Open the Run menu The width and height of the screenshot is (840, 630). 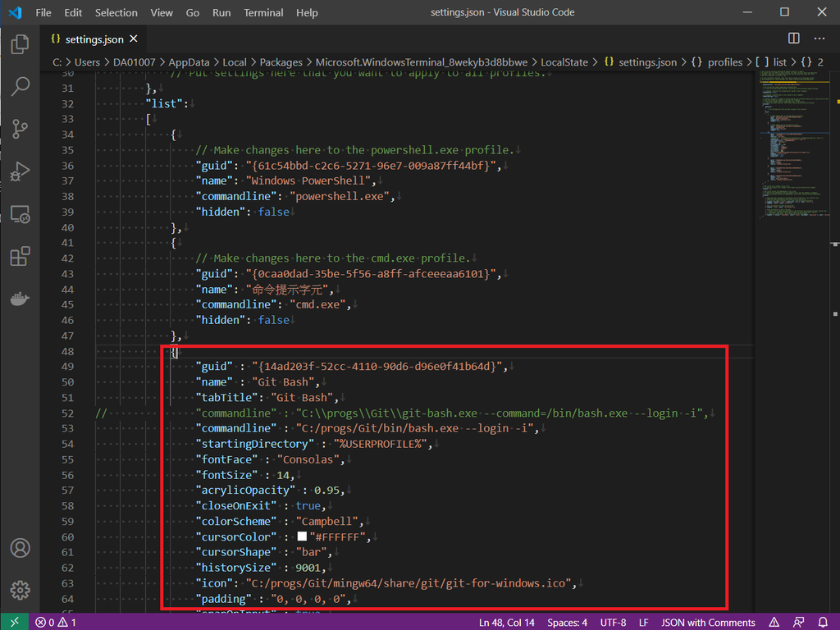coord(221,12)
